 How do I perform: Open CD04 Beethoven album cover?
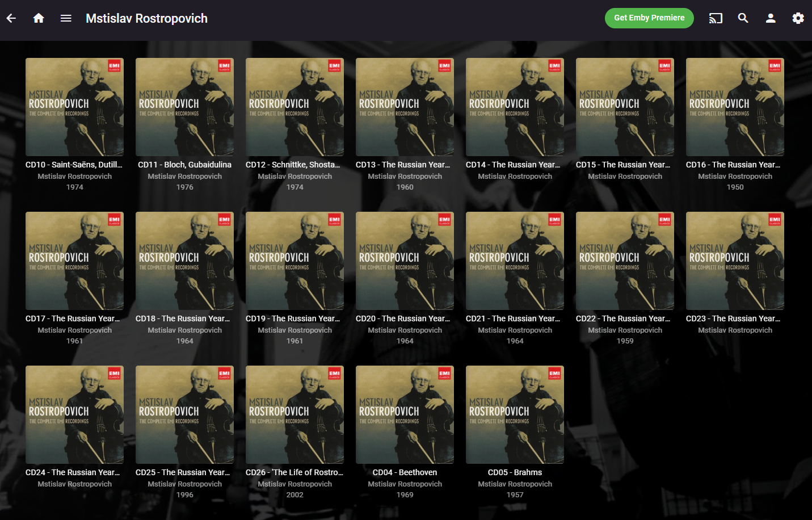[x=405, y=414]
